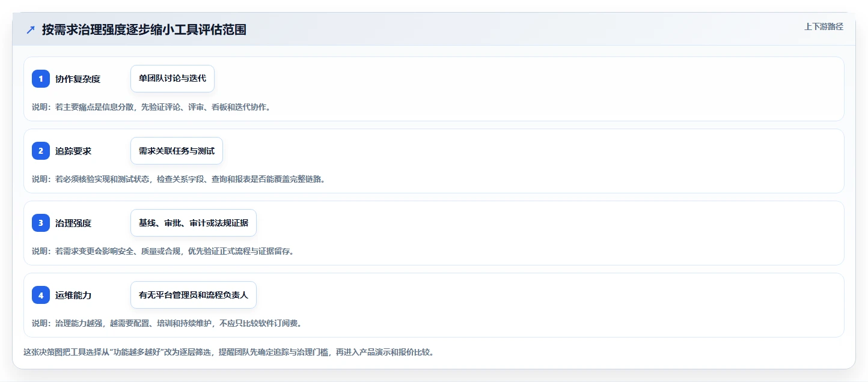Click the step 2 number badge
Image resolution: width=868 pixels, height=382 pixels.
tap(41, 151)
